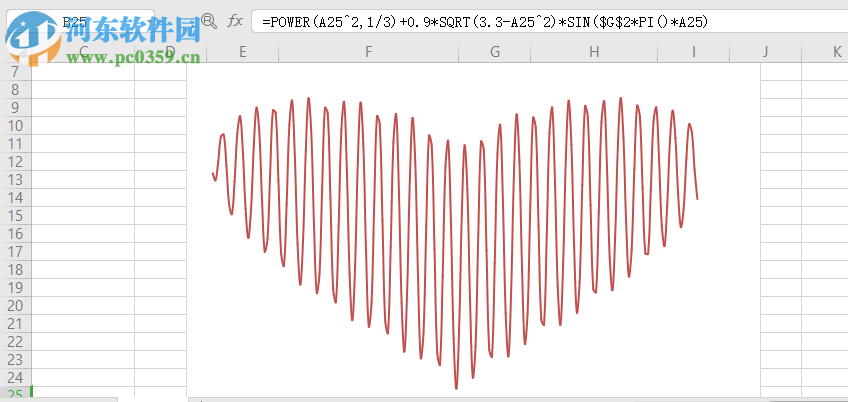This screenshot has height=402, width=848.
Task: Select row 13 header
Action: 15,180
